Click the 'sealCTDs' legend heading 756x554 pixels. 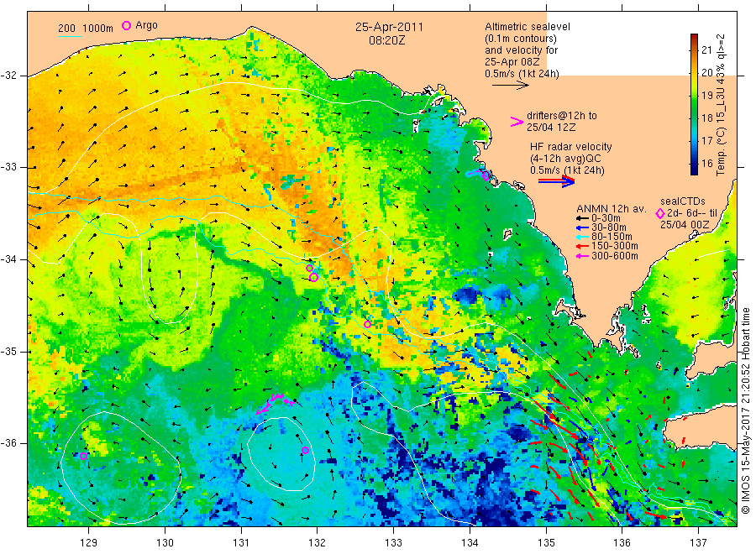coord(683,201)
